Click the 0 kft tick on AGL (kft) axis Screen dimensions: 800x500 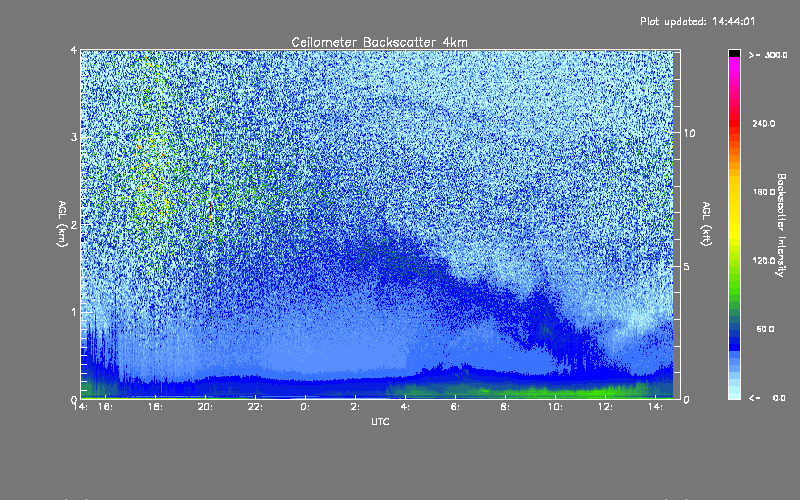tap(687, 399)
